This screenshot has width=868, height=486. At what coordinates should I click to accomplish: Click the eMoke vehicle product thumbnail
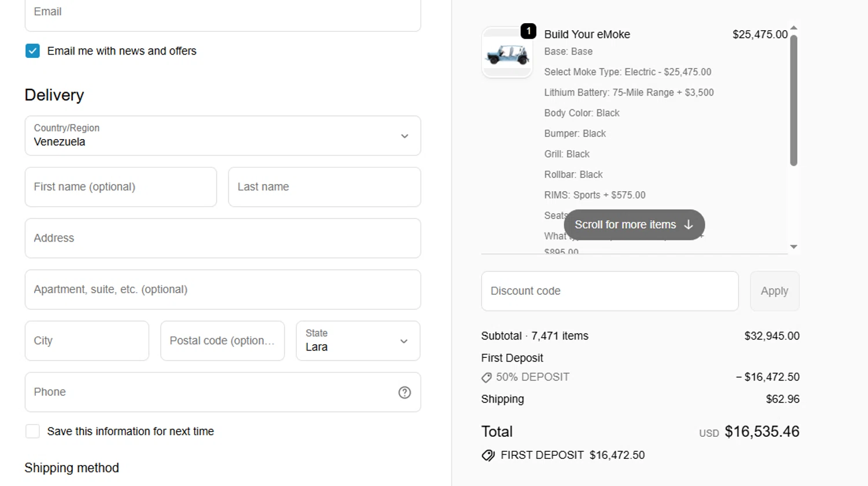[x=507, y=53]
